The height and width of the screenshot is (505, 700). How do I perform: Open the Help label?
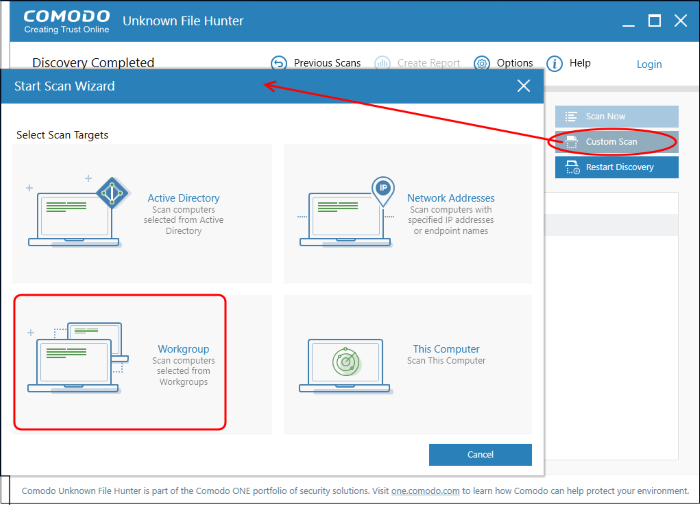click(579, 63)
